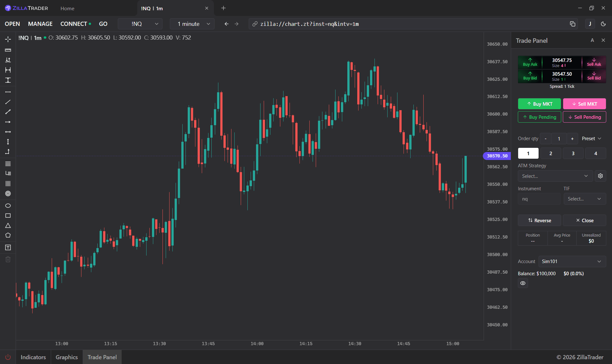Click Sell Bid in the price ladder

pos(594,76)
